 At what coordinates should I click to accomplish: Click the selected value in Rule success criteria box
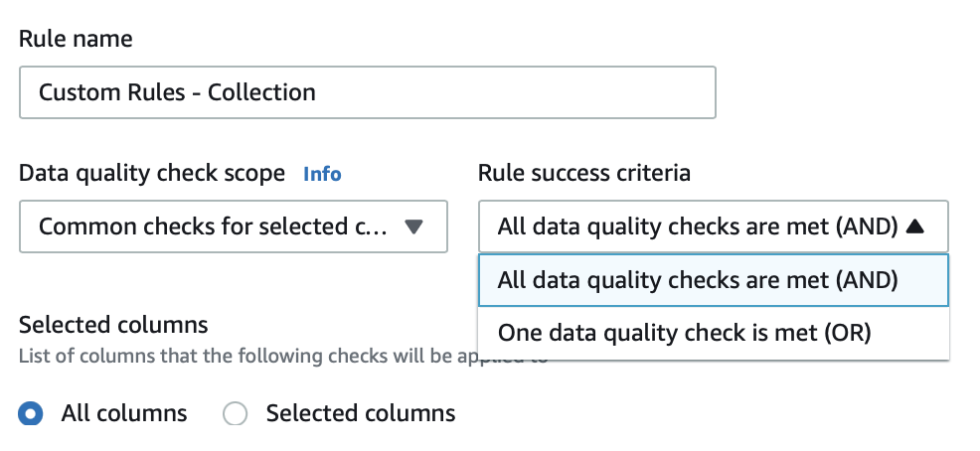coord(698,226)
